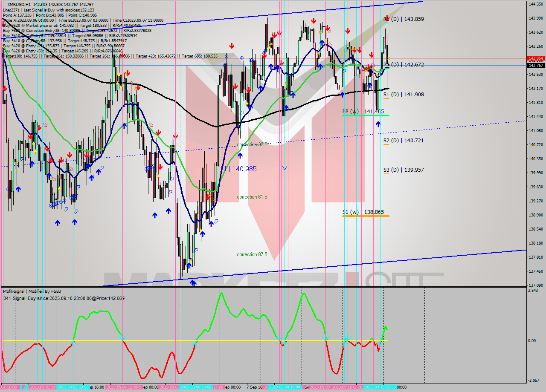Click the green PP (w) weekly pivot line
Image resolution: width=546 pixels, height=392 pixels.
(x=366, y=115)
